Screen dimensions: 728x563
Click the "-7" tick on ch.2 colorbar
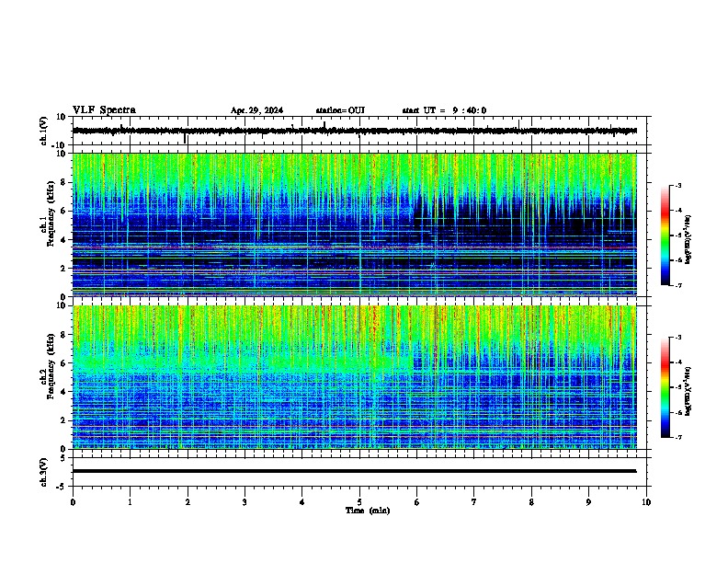(x=677, y=437)
